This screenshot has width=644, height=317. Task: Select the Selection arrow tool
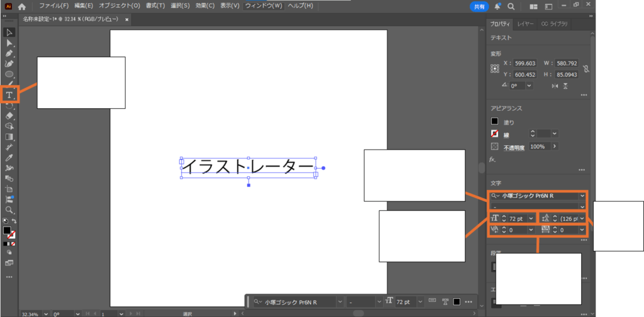coord(9,32)
